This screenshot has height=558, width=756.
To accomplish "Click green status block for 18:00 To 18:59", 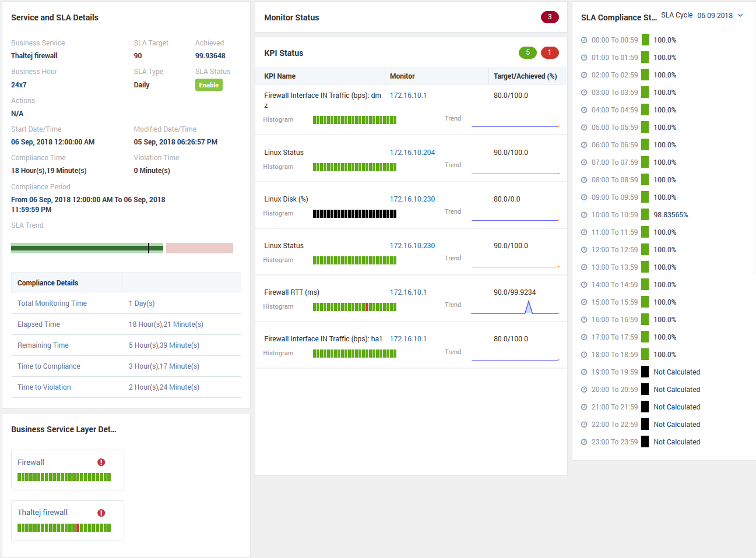I will click(645, 354).
